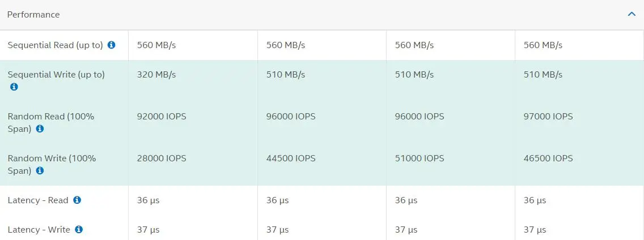Select the 44500 IOPS random write value
The height and width of the screenshot is (240, 644).
[291, 158]
